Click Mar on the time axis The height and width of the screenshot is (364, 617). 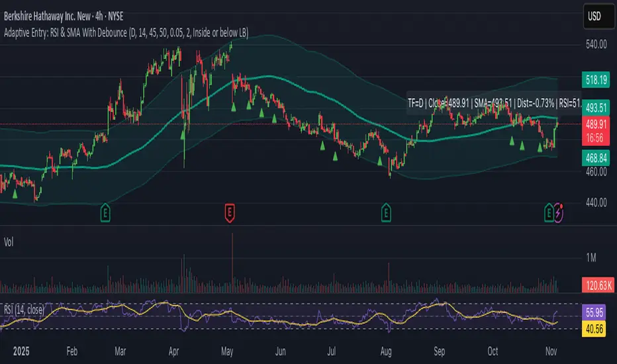click(120, 351)
